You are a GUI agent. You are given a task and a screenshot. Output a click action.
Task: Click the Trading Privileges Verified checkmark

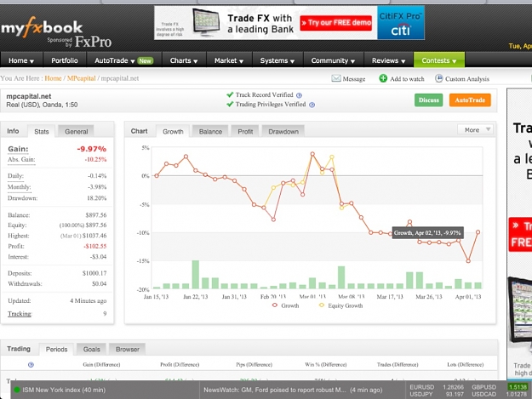230,104
